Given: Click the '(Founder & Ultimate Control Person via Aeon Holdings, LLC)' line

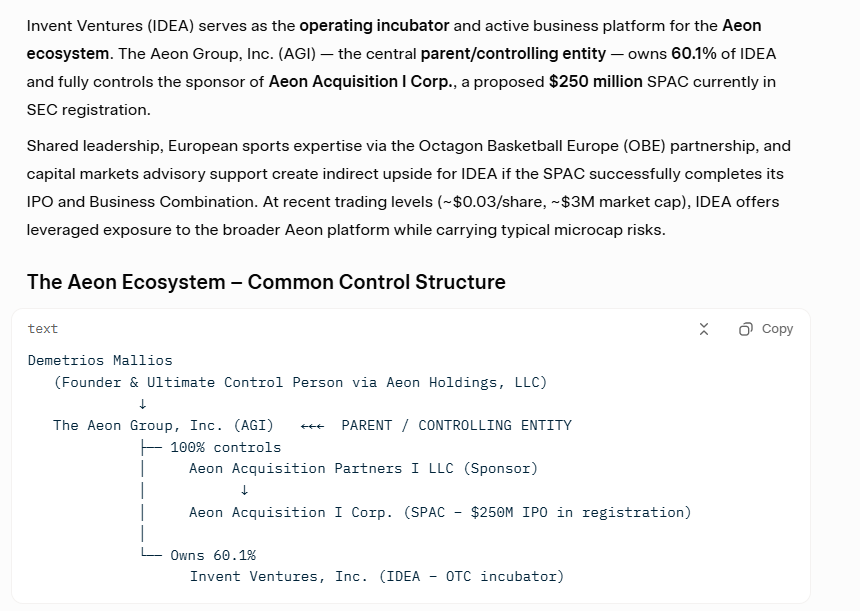Looking at the screenshot, I should pos(300,382).
